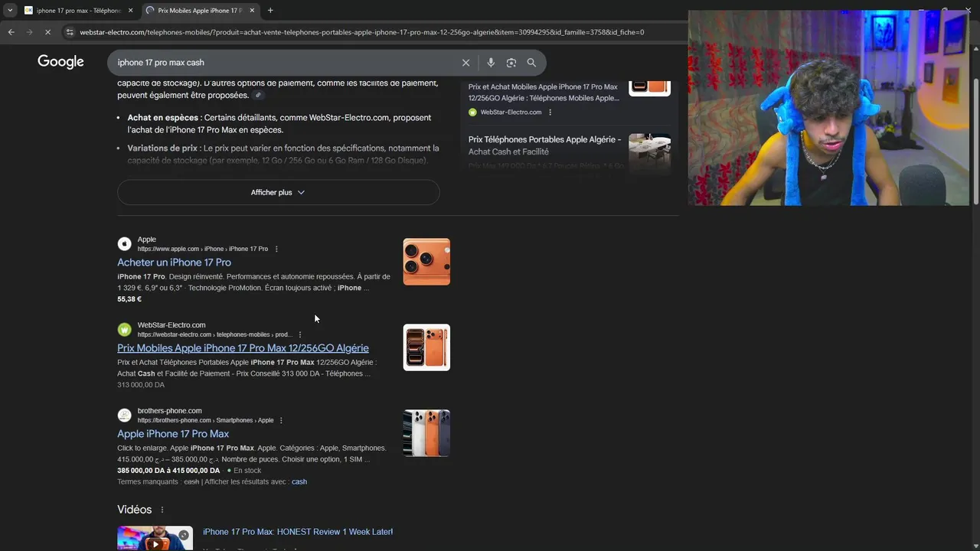Open Prix Mobiles Apple iPhone 17 Pro Max link

[x=243, y=348]
